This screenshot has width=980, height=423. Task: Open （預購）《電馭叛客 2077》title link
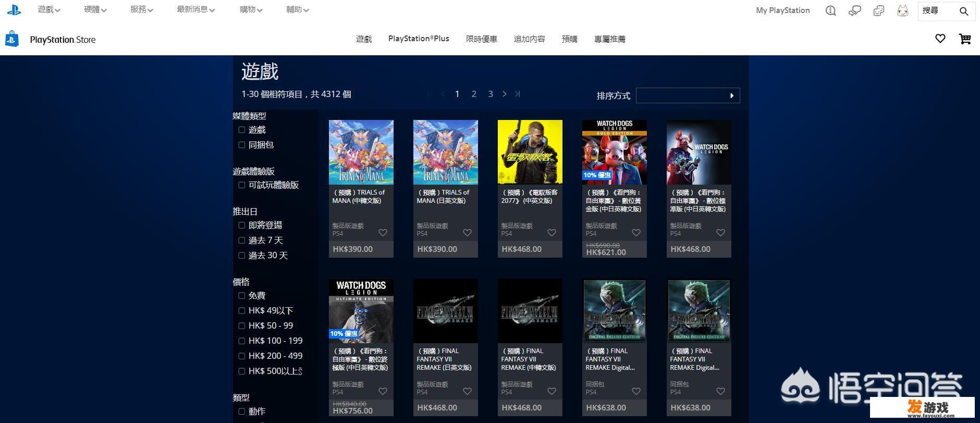click(530, 197)
